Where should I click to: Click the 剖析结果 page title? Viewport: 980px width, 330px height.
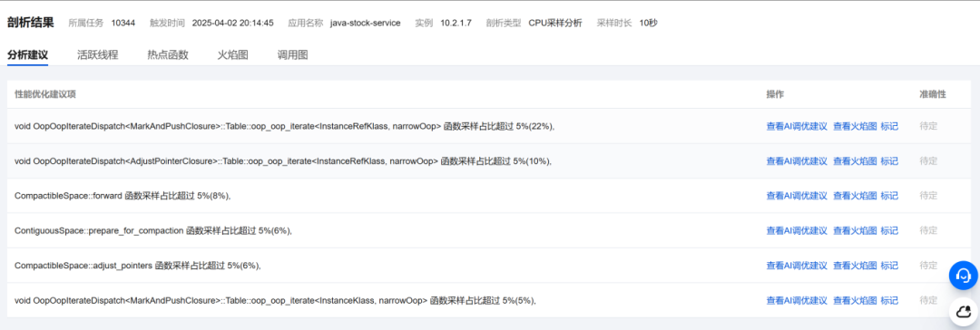click(x=31, y=23)
